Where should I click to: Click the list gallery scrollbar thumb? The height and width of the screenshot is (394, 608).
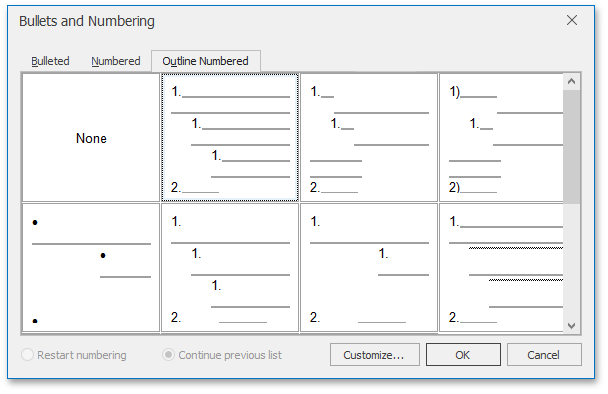[571, 147]
